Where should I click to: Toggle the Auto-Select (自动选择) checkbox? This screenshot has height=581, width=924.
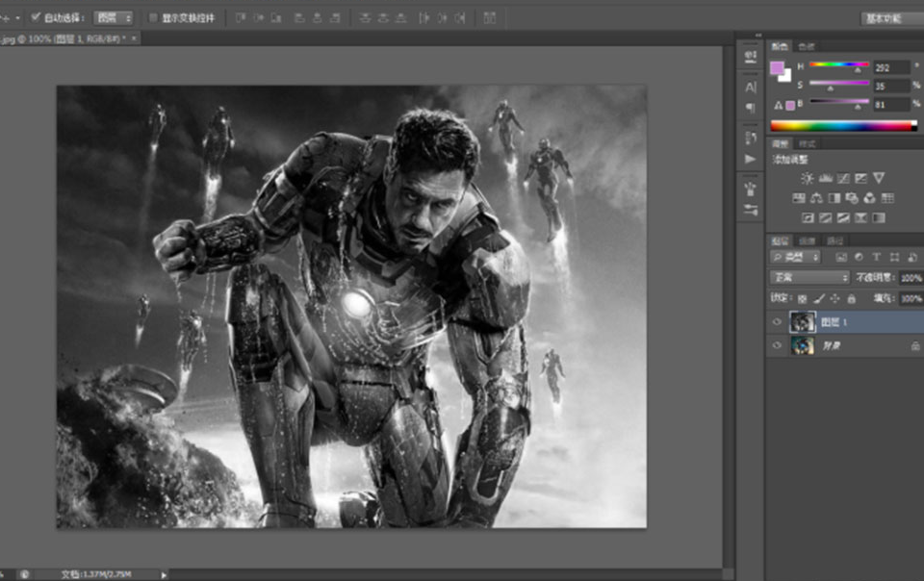36,17
